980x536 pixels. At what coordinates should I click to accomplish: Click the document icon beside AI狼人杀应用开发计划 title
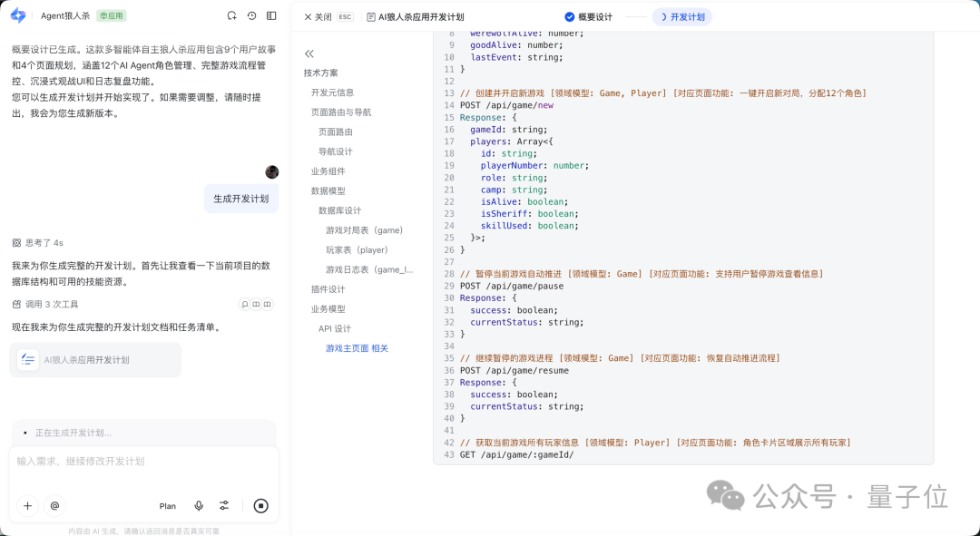point(371,17)
